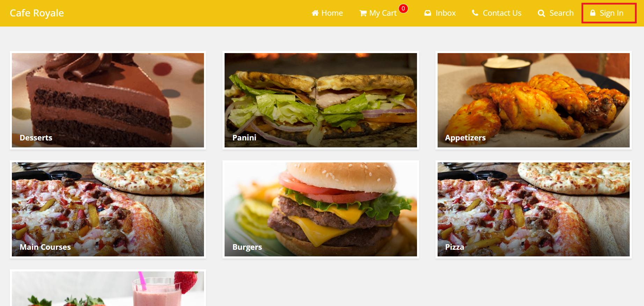This screenshot has height=306, width=644.
Task: Select the Pizza category card
Action: pos(534,209)
